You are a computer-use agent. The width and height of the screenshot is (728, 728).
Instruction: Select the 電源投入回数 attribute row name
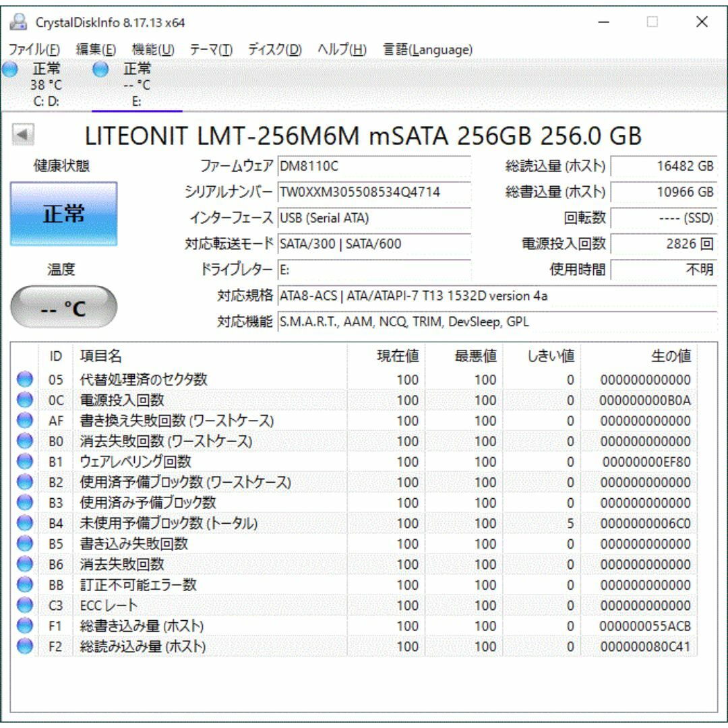click(x=122, y=400)
